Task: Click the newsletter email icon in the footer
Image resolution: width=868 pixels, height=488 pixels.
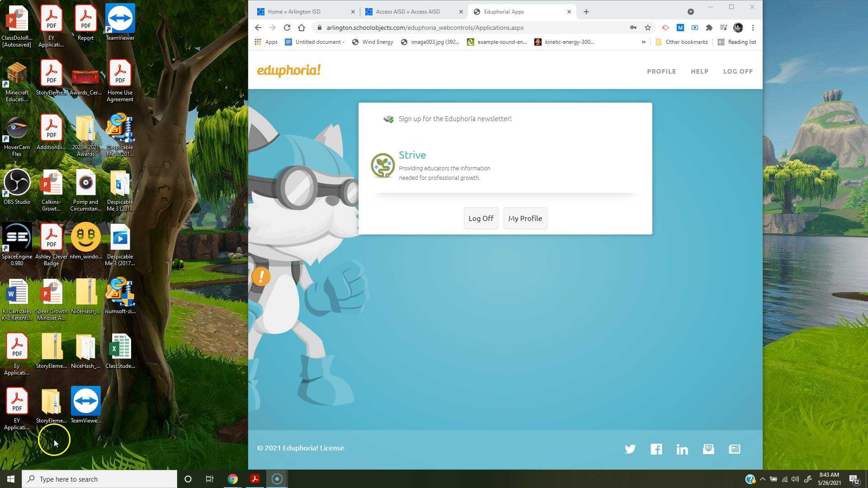Action: [x=708, y=449]
